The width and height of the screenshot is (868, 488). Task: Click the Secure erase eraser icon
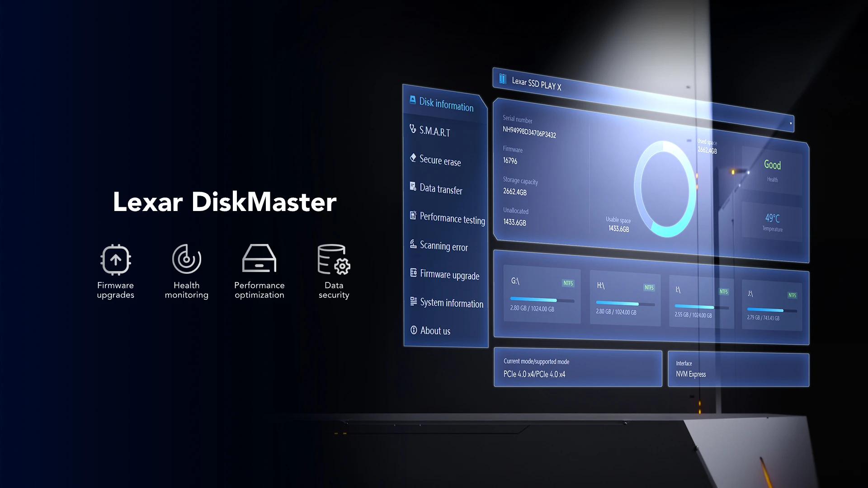(413, 158)
